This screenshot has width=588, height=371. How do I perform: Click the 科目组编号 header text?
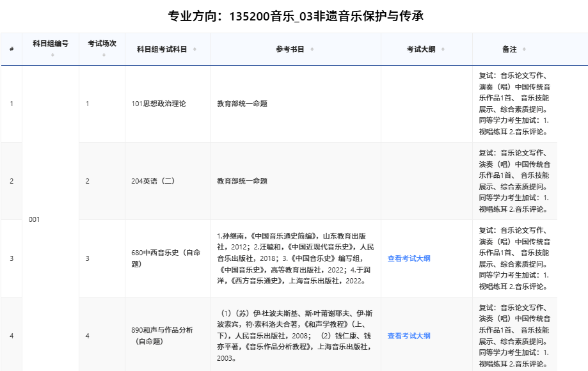click(51, 43)
